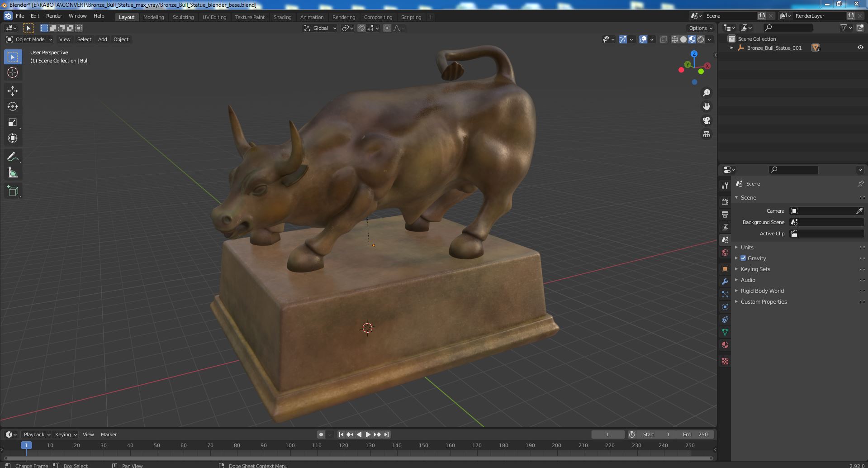The image size is (868, 468).
Task: Switch to the UV Editing workspace tab
Action: pos(214,17)
